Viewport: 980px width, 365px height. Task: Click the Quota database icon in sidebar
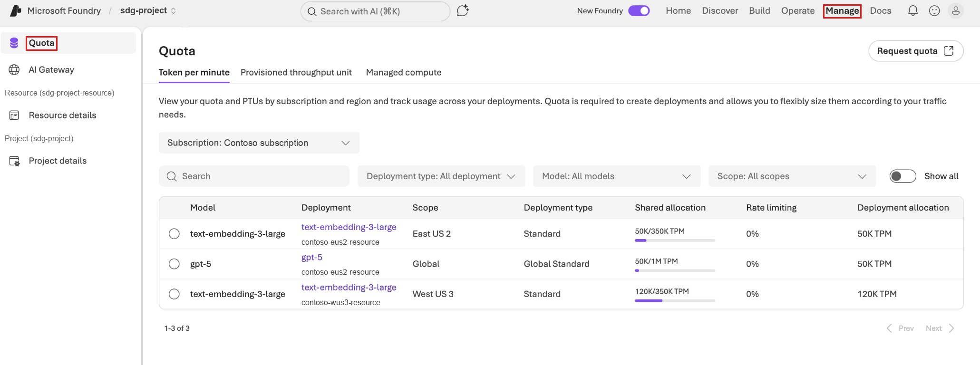click(14, 43)
